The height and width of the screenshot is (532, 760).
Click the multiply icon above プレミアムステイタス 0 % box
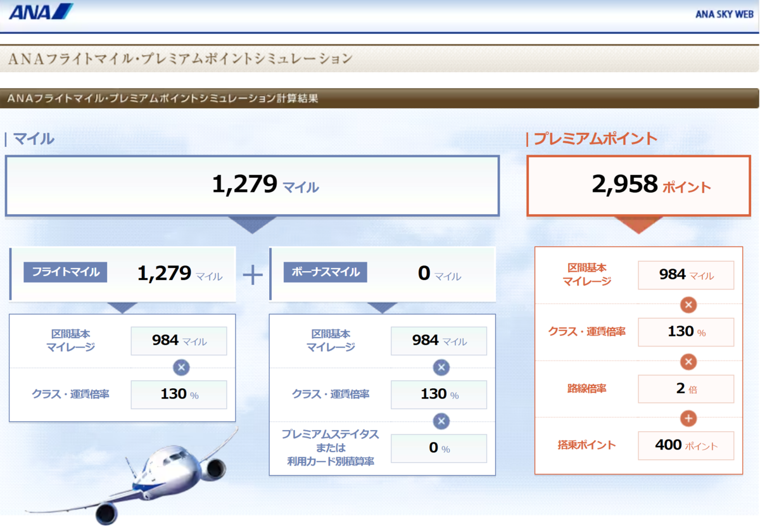(x=441, y=421)
